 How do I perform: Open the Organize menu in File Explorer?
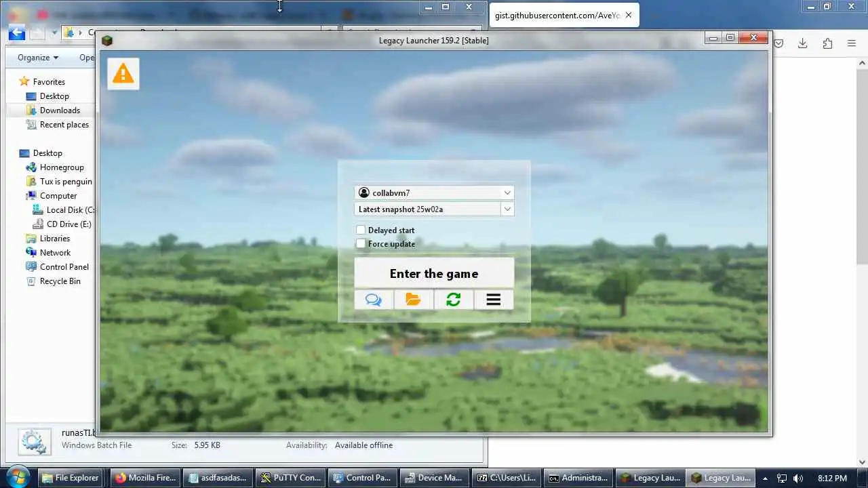(38, 58)
